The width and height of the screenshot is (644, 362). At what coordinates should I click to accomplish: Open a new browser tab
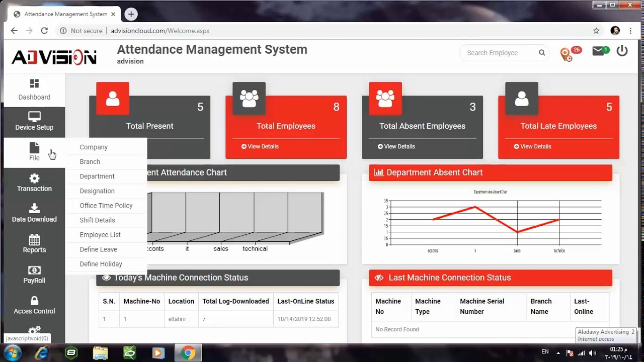pos(131,14)
